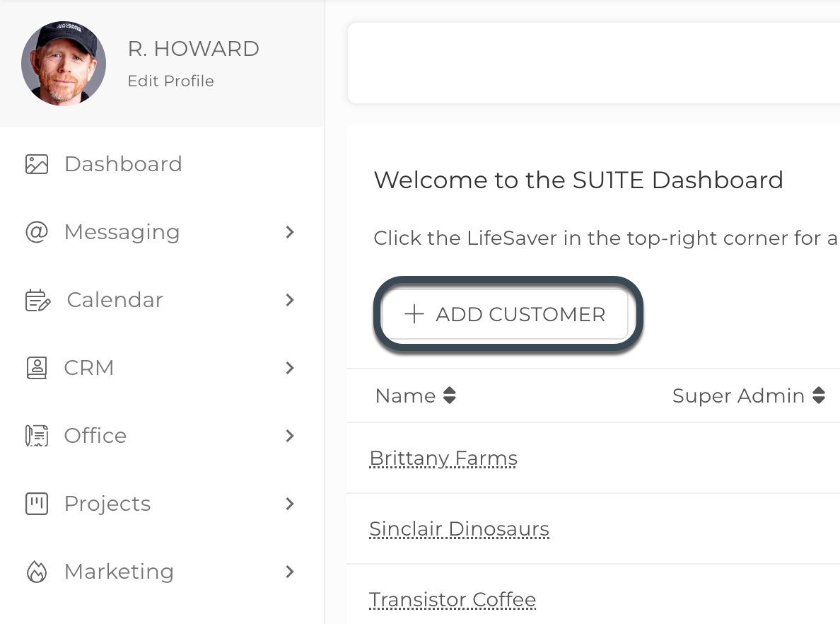The height and width of the screenshot is (624, 840).
Task: Expand the Projects submenu arrow
Action: pyautogui.click(x=290, y=504)
